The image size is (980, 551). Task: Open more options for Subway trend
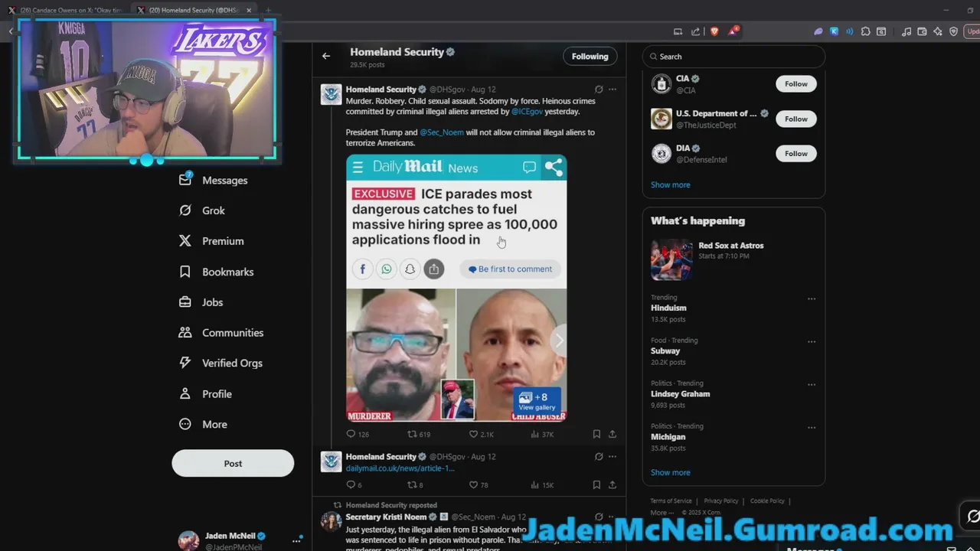(812, 341)
